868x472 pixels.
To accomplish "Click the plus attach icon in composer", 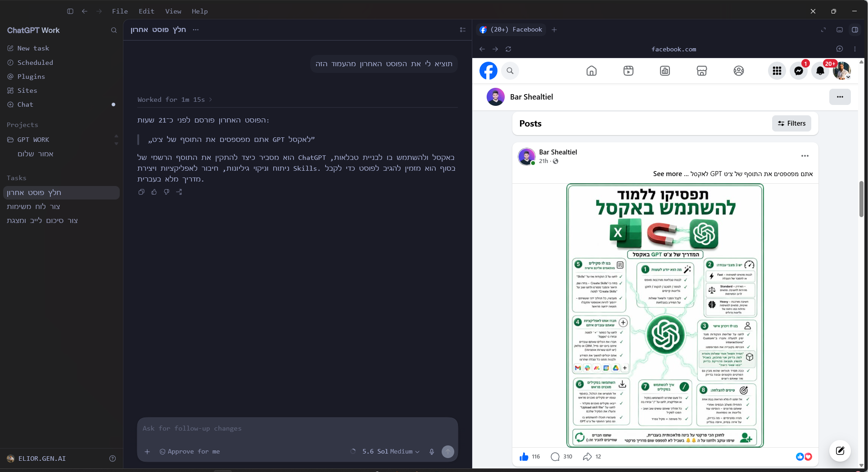I will [x=147, y=452].
